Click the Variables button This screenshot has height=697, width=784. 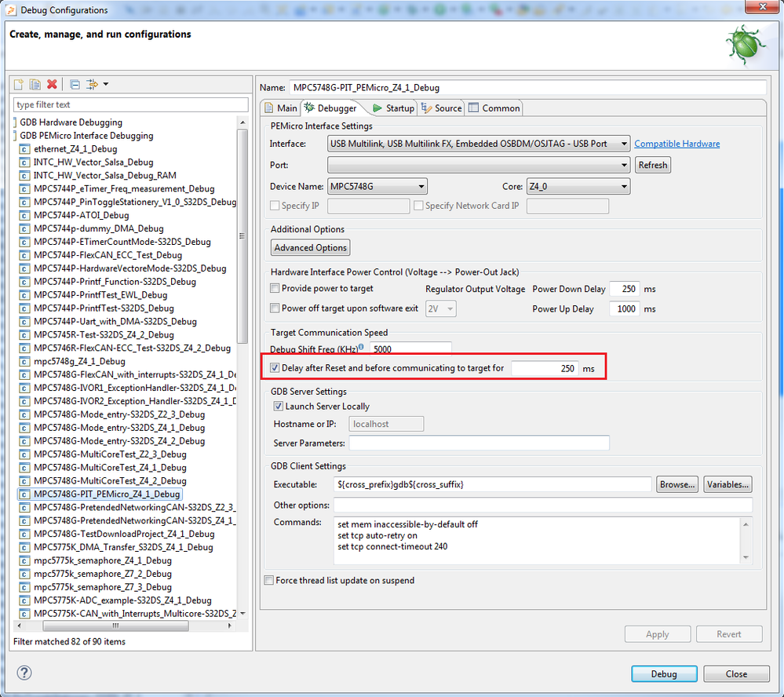pyautogui.click(x=727, y=484)
